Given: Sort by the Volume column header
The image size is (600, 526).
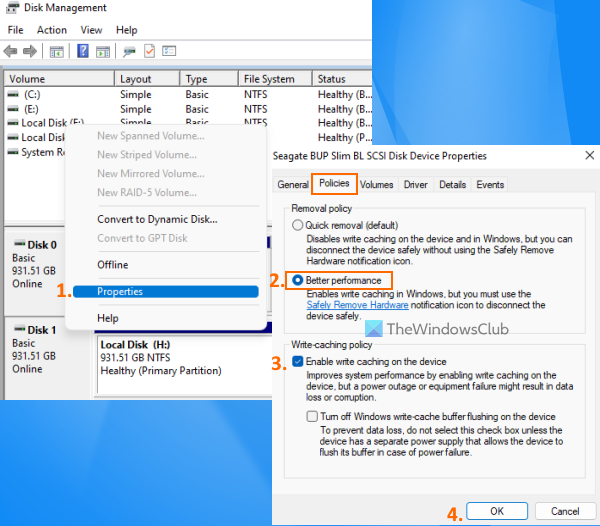Looking at the screenshot, I should point(59,79).
